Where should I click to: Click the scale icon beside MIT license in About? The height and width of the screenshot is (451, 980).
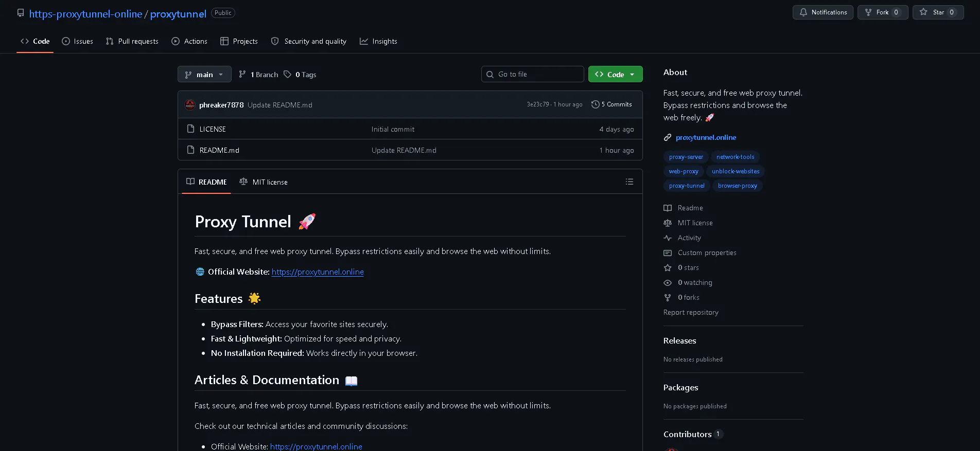click(x=668, y=223)
